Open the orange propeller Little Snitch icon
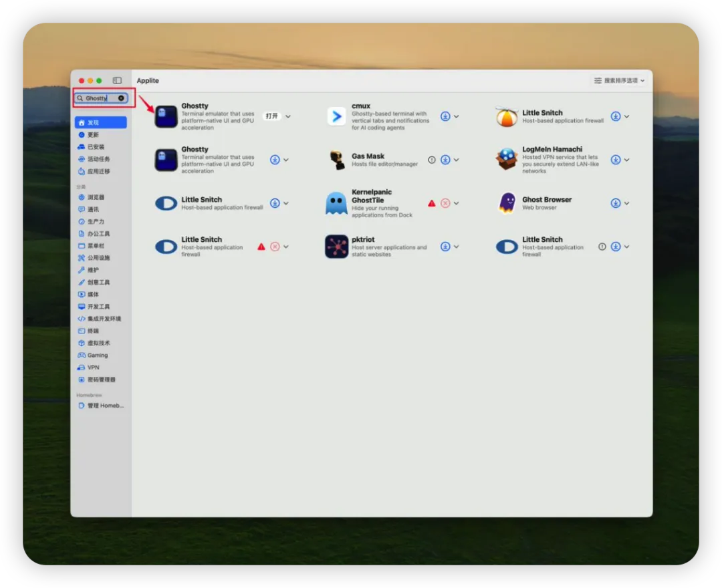Viewport: 722px width, 588px height. [x=507, y=116]
